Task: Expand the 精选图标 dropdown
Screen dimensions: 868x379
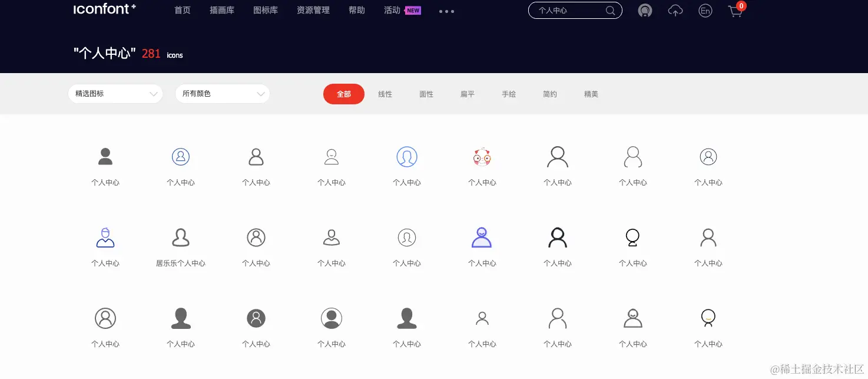Action: click(x=115, y=94)
